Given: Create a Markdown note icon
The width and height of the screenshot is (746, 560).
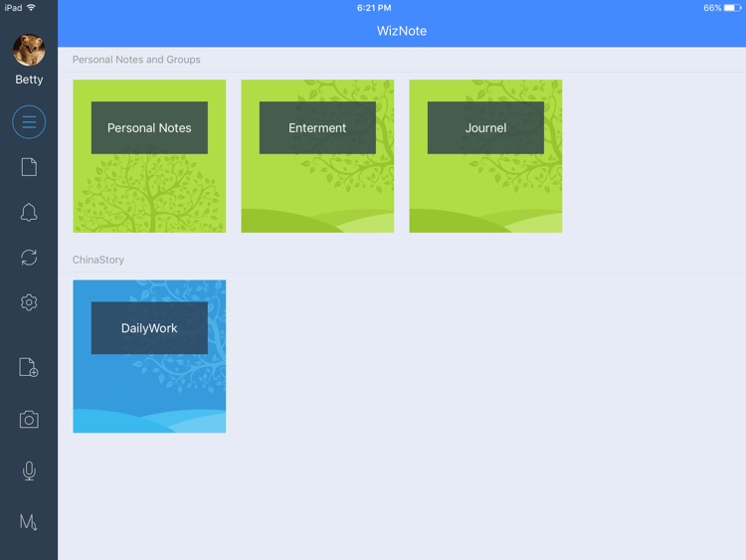Looking at the screenshot, I should pyautogui.click(x=29, y=522).
